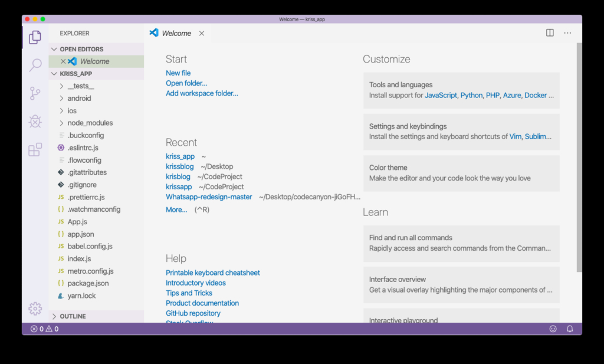Click the feedback smiley icon
The width and height of the screenshot is (604, 364).
tap(553, 329)
